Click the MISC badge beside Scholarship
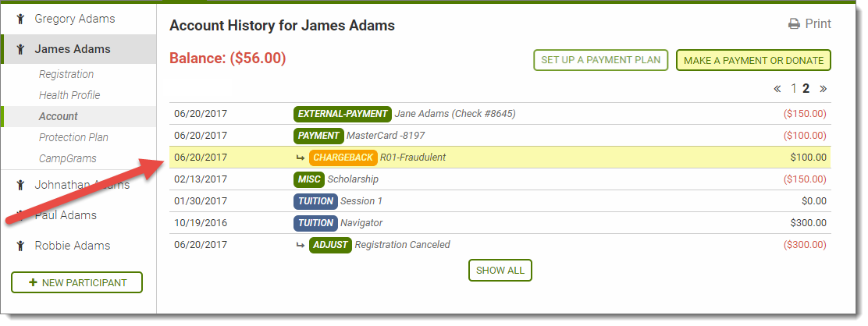Screen dimensions: 868x326 [308, 179]
